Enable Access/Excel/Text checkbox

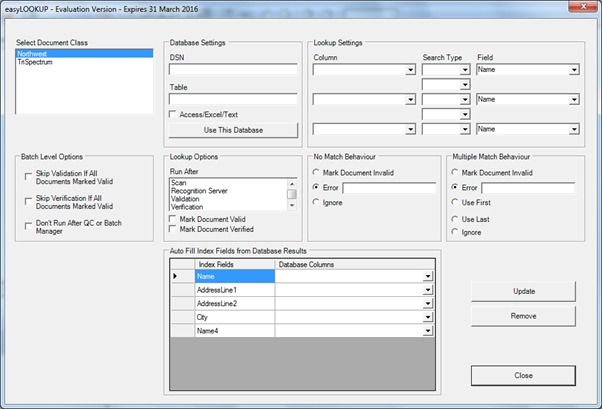174,115
